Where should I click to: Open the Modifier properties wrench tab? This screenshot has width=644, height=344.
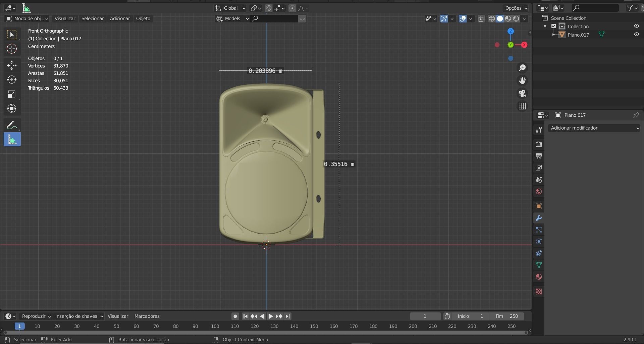coord(539,218)
